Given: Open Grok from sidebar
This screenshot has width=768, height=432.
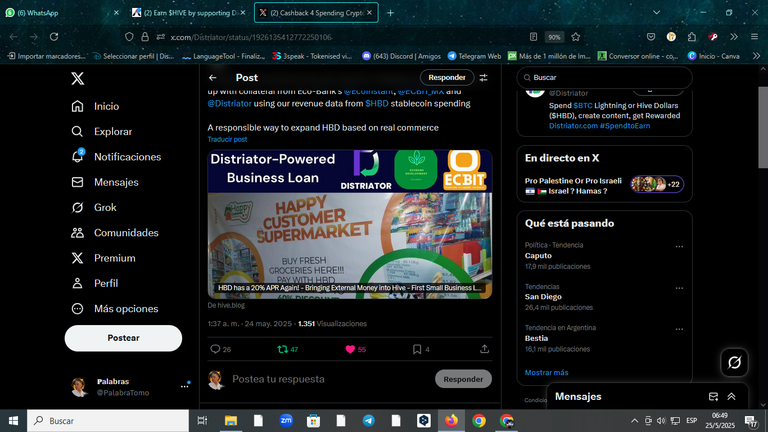Looking at the screenshot, I should pos(94,208).
